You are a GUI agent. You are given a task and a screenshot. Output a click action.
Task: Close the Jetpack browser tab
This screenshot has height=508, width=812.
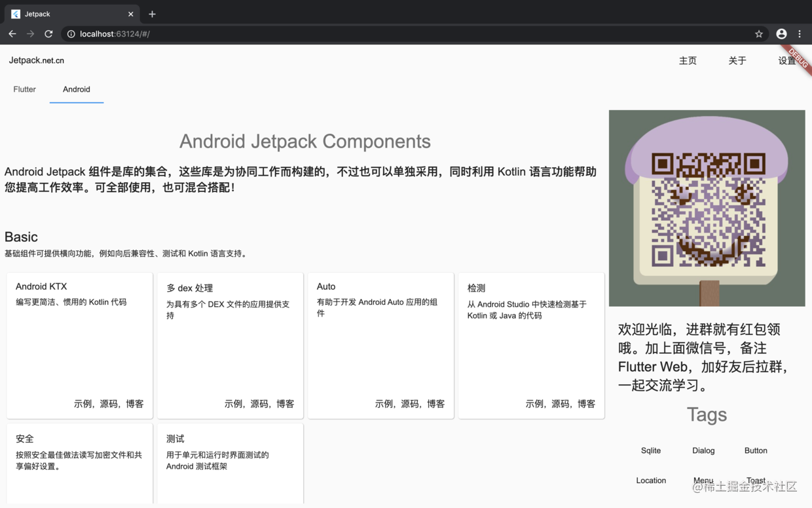click(x=131, y=14)
